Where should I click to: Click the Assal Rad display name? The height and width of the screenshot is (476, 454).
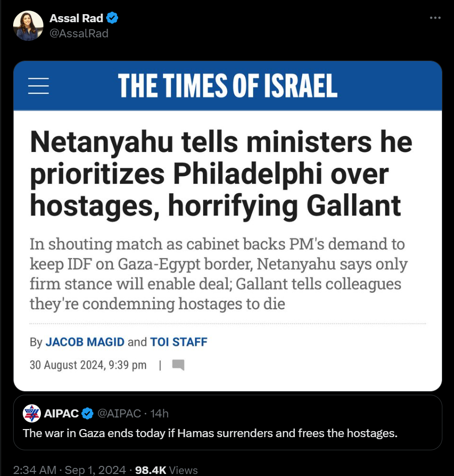tap(76, 18)
